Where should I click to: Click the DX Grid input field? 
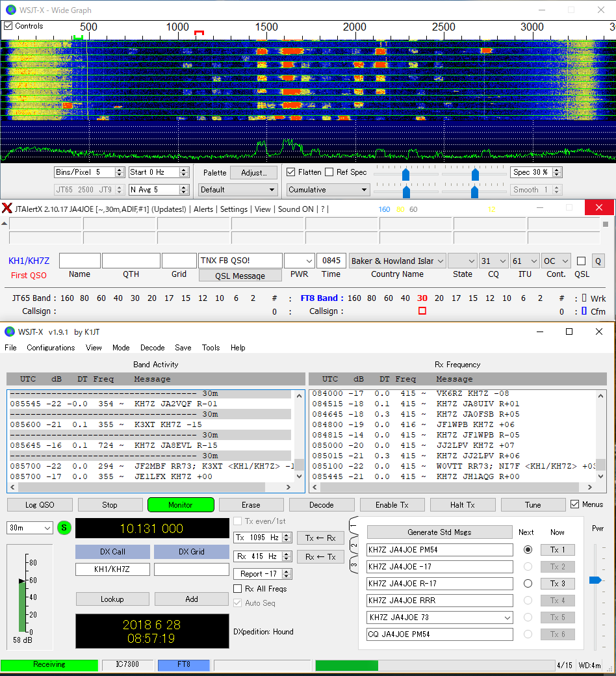[192, 569]
